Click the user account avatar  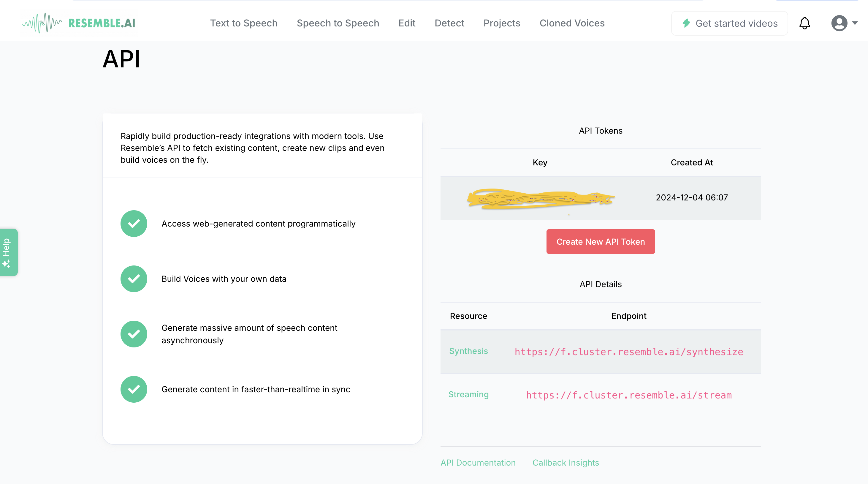coord(840,23)
